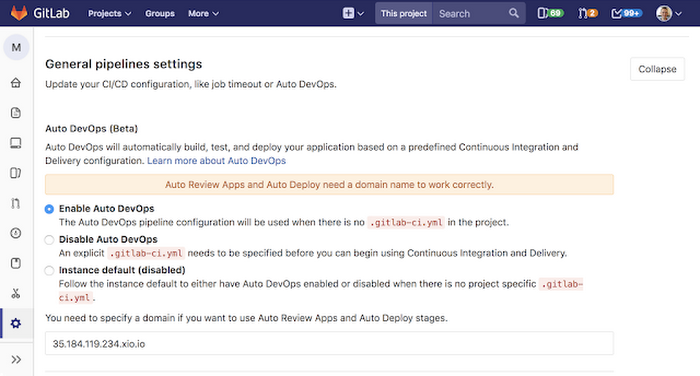Open the Repository sidebar icon
This screenshot has width=700, height=376.
(x=16, y=113)
